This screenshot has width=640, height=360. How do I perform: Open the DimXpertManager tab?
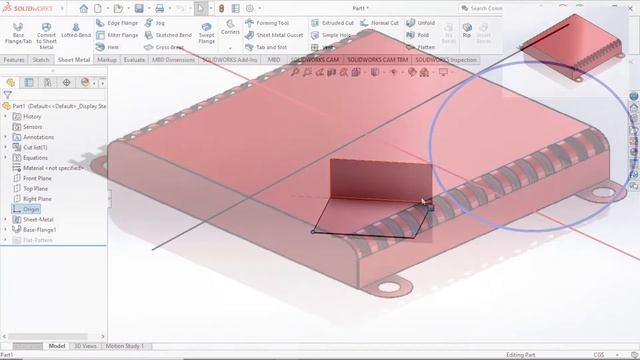tap(67, 83)
